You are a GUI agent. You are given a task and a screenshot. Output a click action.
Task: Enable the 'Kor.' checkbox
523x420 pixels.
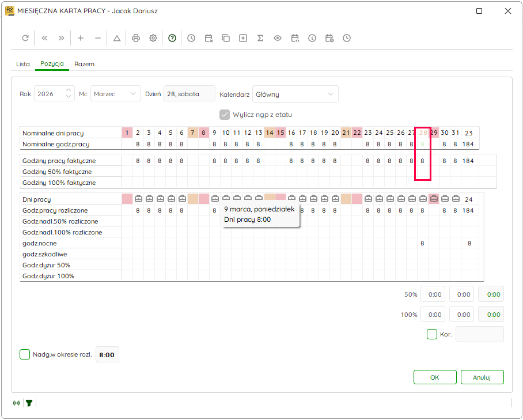[x=432, y=334]
